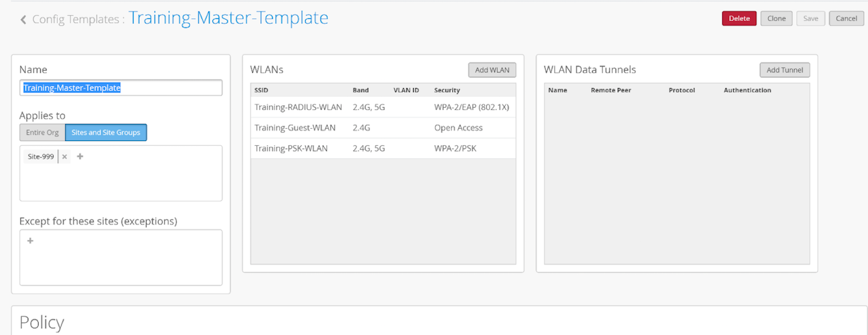Click the Remote Peer column header
The width and height of the screenshot is (868, 335).
click(x=611, y=90)
